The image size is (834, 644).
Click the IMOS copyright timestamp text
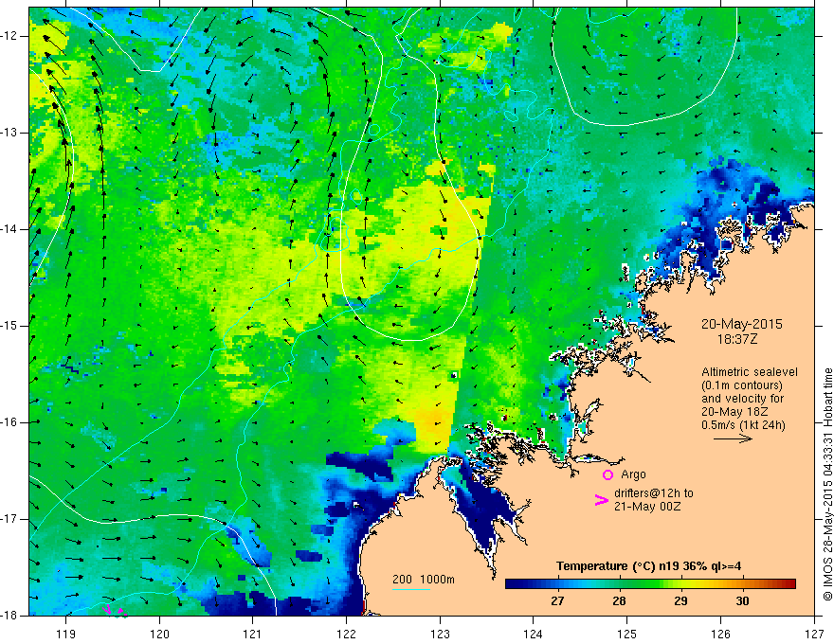827,484
